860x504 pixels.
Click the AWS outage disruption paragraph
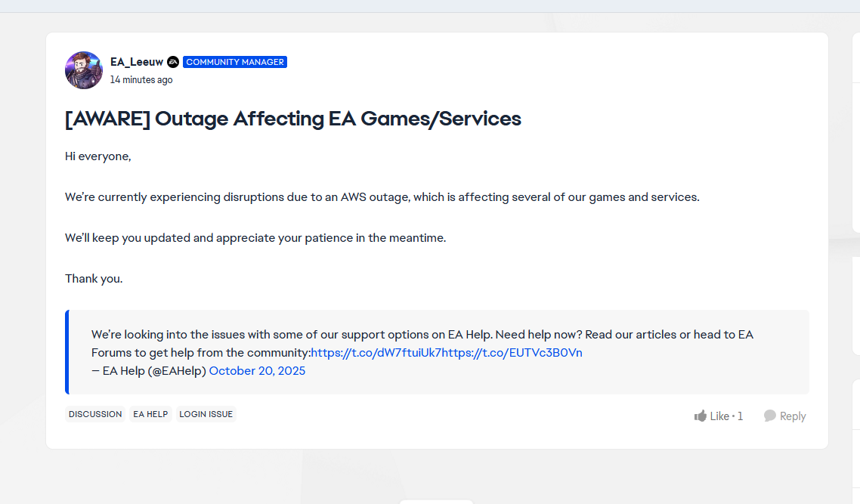(x=382, y=197)
